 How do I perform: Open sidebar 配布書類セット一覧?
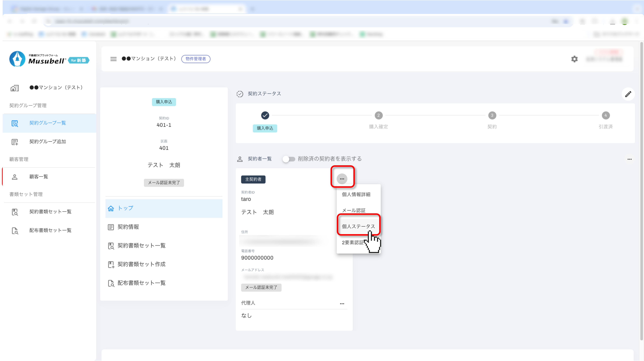pos(50,230)
